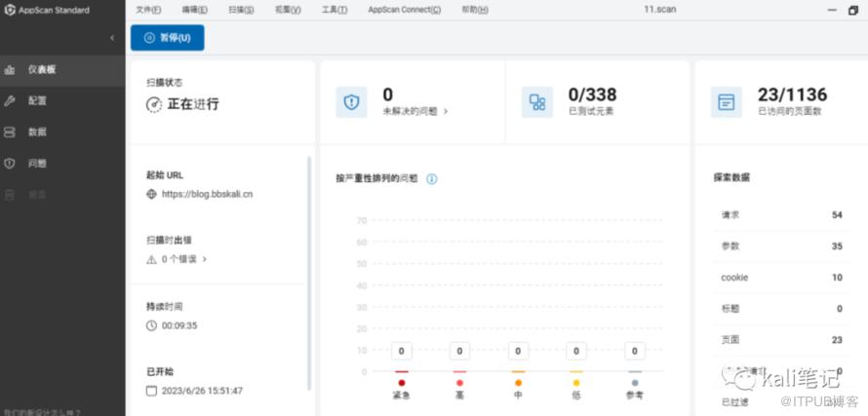Click the visited pages icon
The image size is (868, 416).
(x=727, y=101)
